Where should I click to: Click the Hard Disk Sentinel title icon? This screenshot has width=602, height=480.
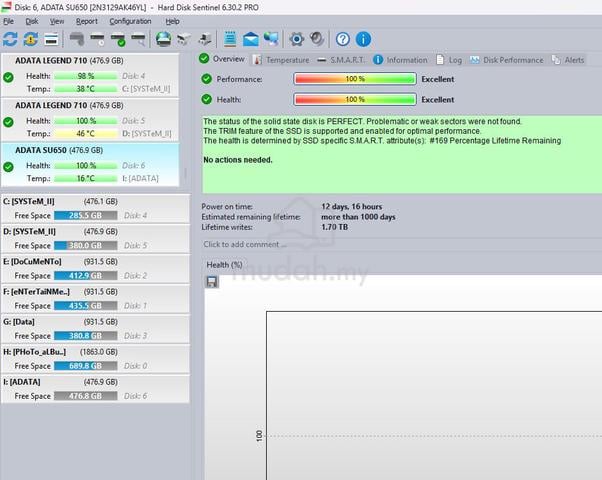6,7
